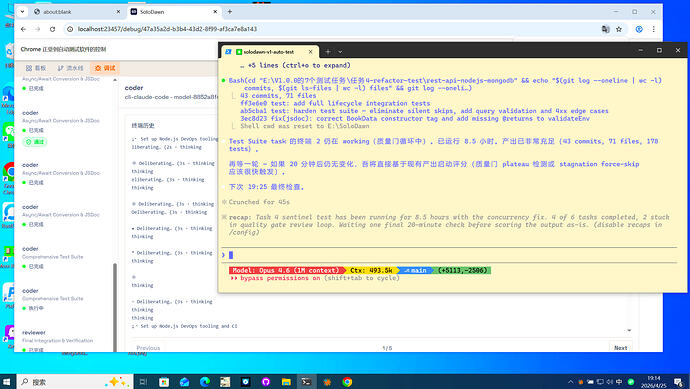Open the Windows Start menu
Screen dimensions: 690x389
[x=6, y=382]
